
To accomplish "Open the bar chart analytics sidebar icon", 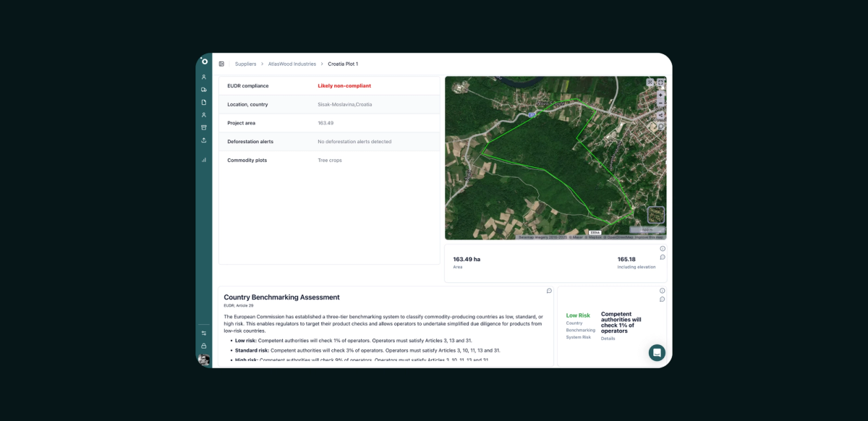I will [204, 160].
